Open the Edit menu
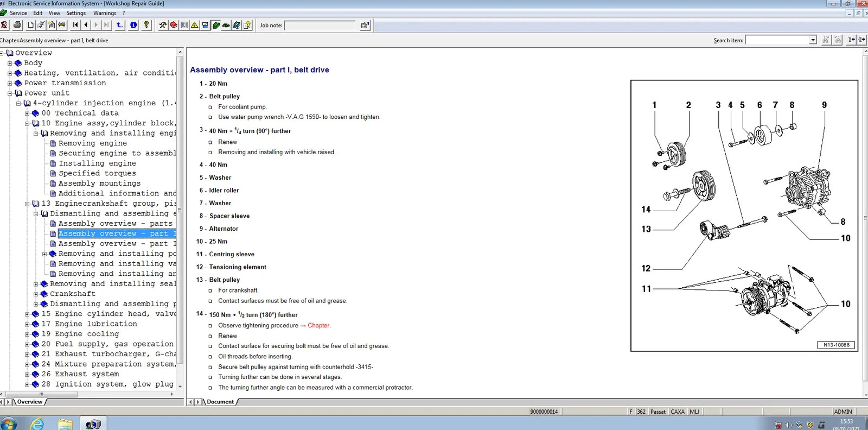868x430 pixels. tap(38, 13)
